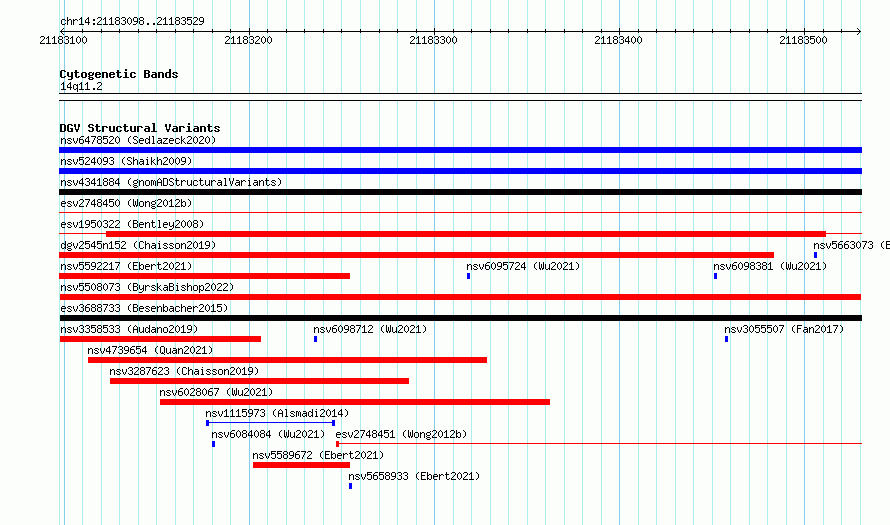Open nsv5658933 (Ebert2021) label

click(414, 476)
